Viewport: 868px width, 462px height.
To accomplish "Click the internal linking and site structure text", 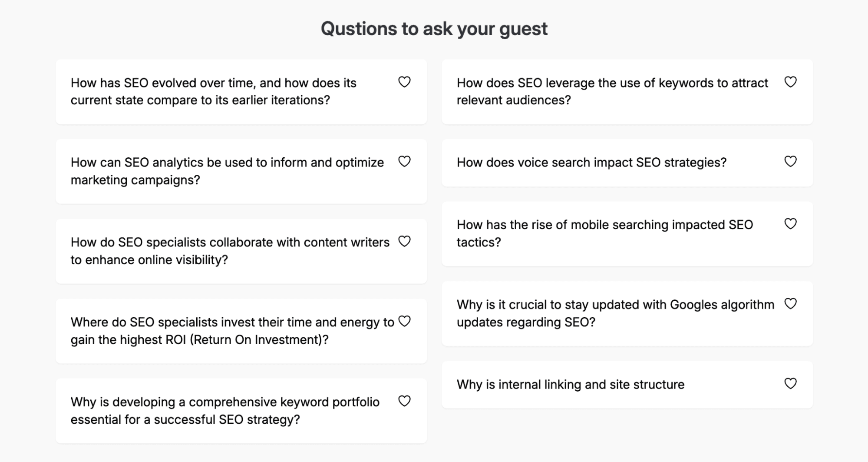I will point(570,385).
